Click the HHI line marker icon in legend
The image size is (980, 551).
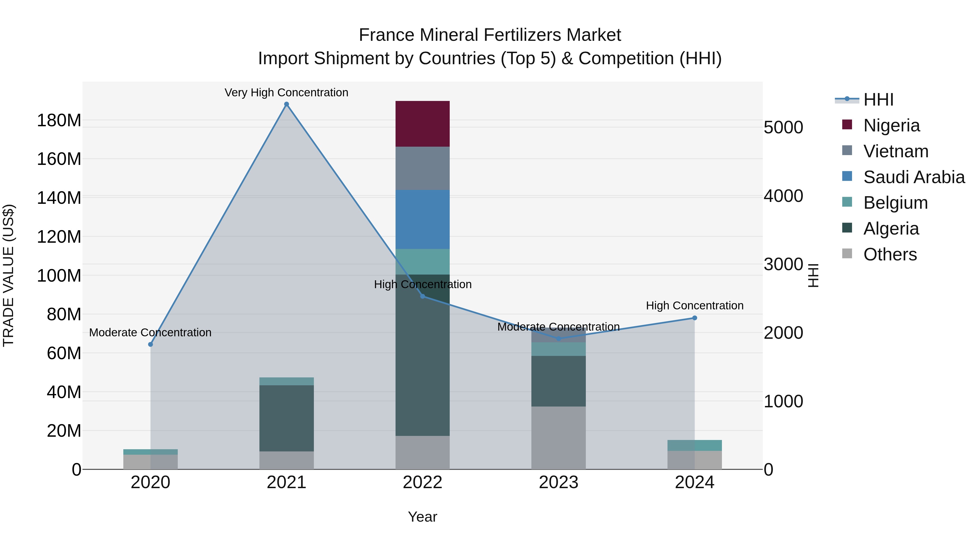(847, 99)
